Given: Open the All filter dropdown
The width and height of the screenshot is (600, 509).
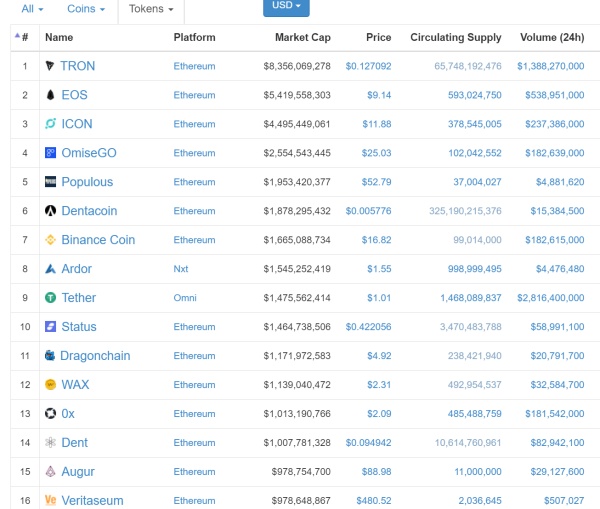Looking at the screenshot, I should (x=32, y=8).
